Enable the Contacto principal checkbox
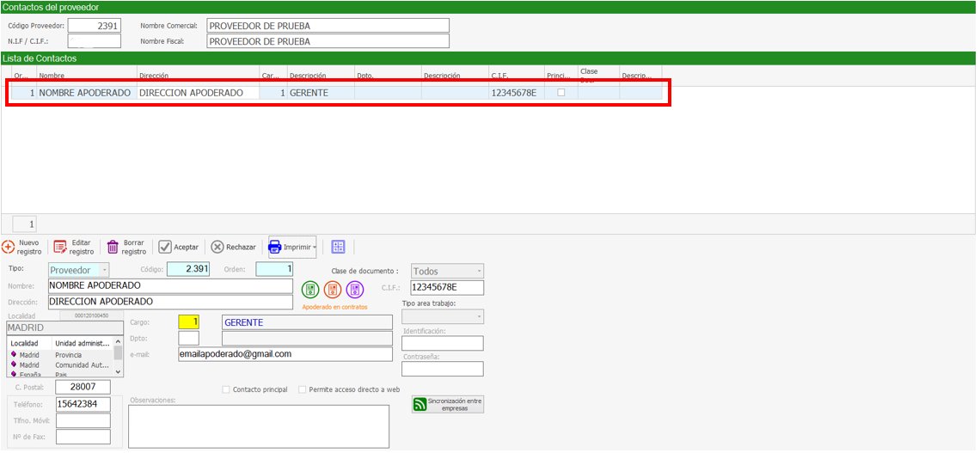Screen dimensions: 980x453 click(226, 389)
